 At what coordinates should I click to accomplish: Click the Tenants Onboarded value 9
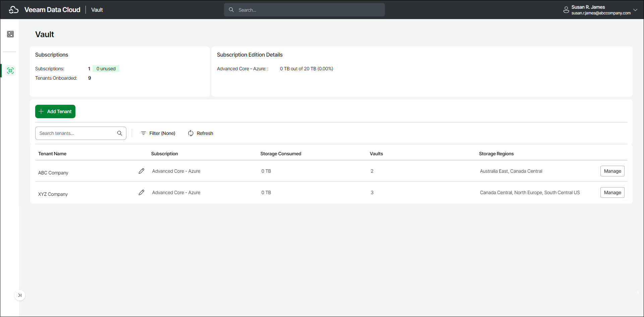pos(90,78)
